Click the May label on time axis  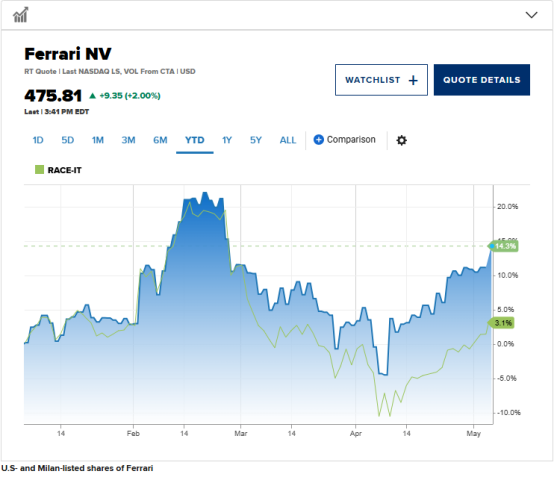click(473, 433)
